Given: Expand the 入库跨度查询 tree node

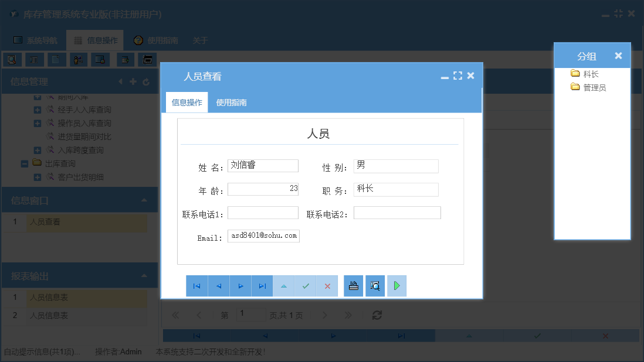Looking at the screenshot, I should (x=38, y=149).
